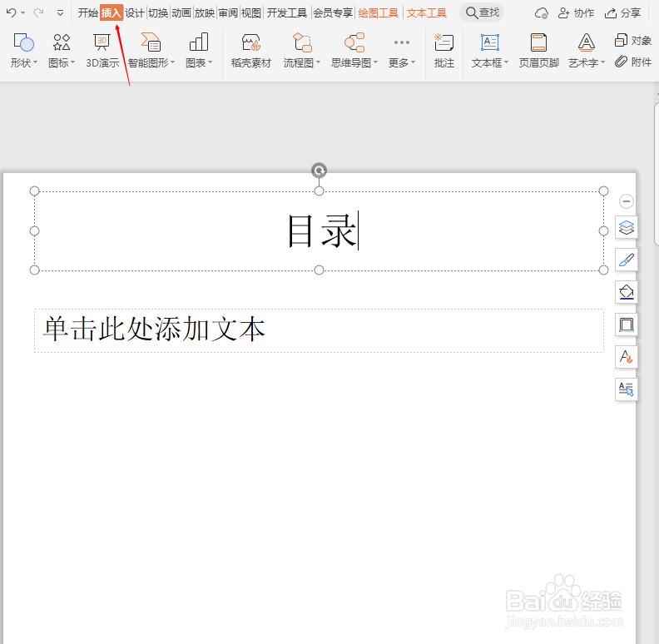Image resolution: width=659 pixels, height=644 pixels.
Task: Switch to the 放映 tab
Action: pos(205,13)
